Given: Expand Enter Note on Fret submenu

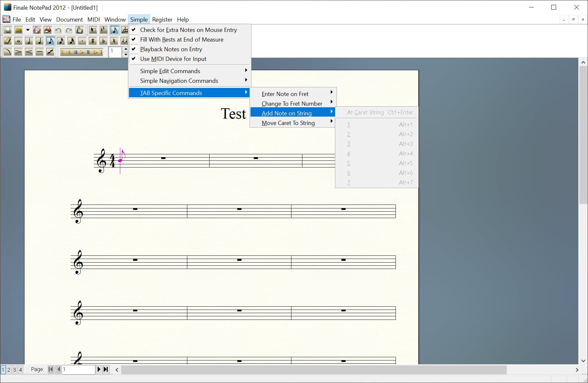Looking at the screenshot, I should click(293, 94).
